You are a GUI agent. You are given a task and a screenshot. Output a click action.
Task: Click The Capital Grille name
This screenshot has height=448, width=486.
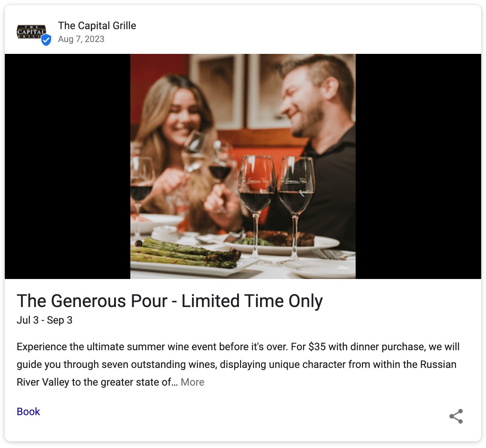tap(97, 25)
